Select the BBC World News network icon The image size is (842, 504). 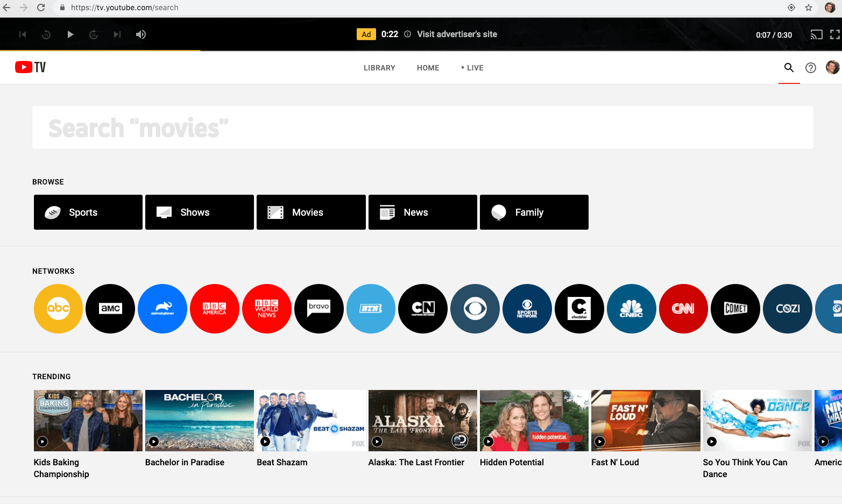[x=267, y=309]
